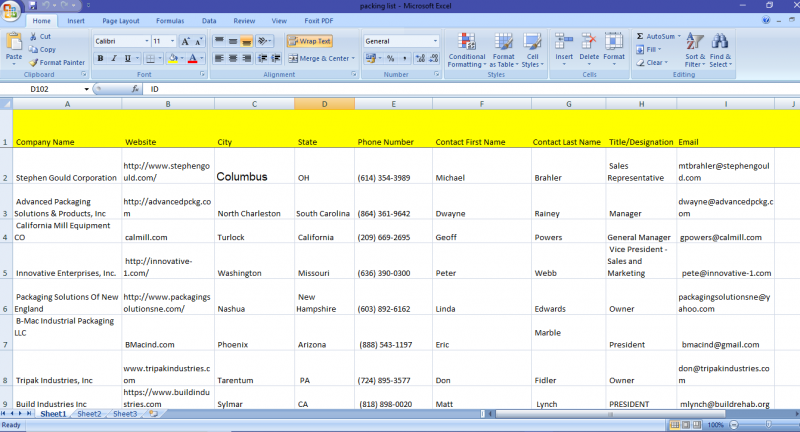Save workbook from Quick Access Toolbar
800x432 pixels.
(x=33, y=6)
